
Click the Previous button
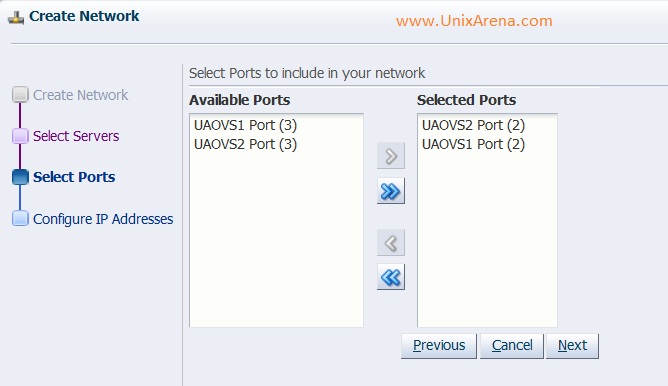[439, 346]
